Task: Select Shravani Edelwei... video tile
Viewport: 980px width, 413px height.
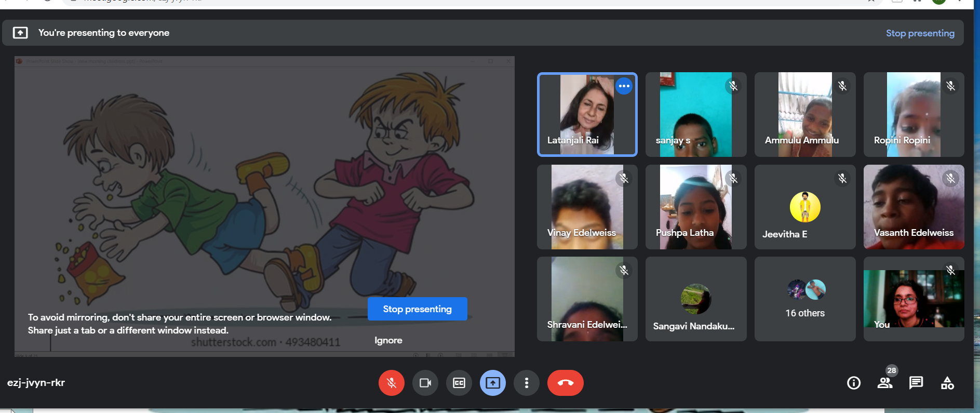Action: (x=587, y=299)
